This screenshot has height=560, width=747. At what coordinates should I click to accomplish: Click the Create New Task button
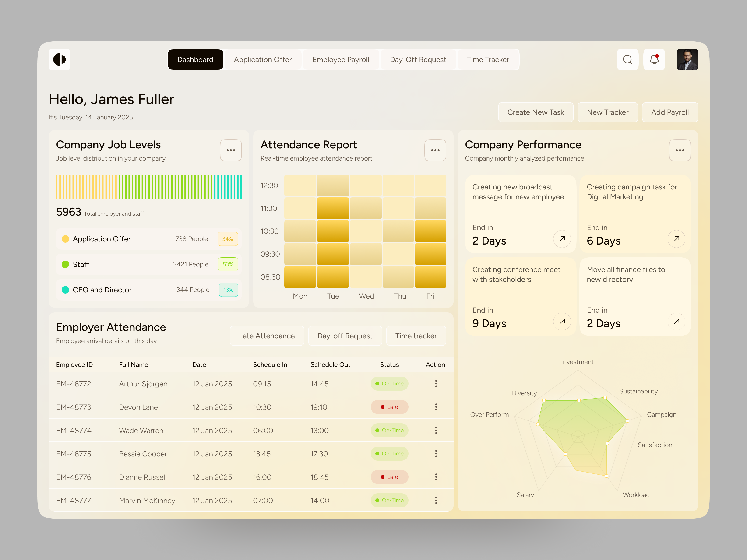536,112
